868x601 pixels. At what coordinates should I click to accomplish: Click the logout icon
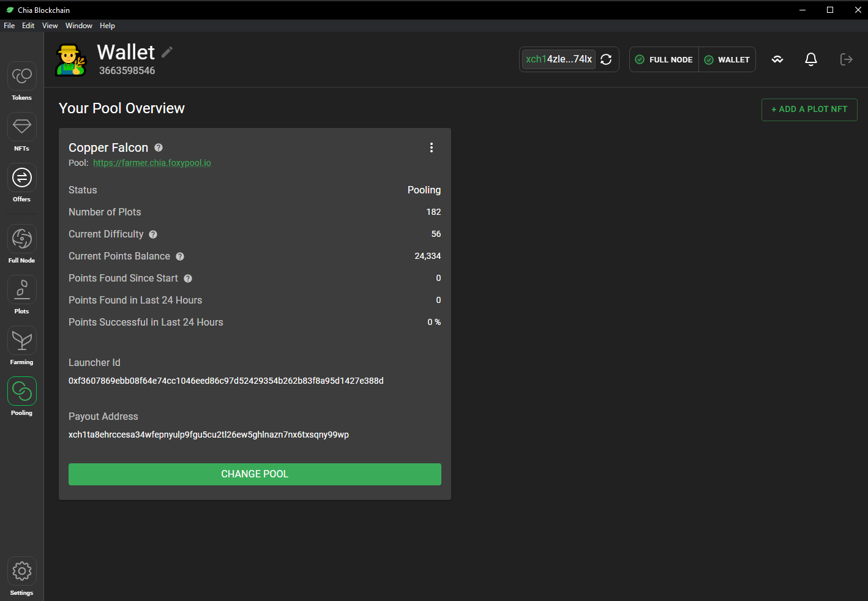[x=846, y=59]
